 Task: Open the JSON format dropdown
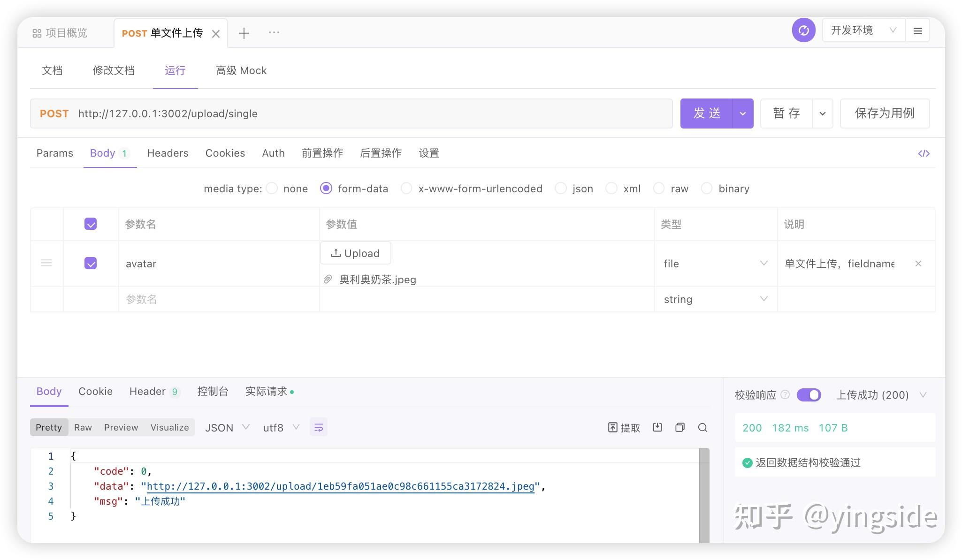(227, 428)
